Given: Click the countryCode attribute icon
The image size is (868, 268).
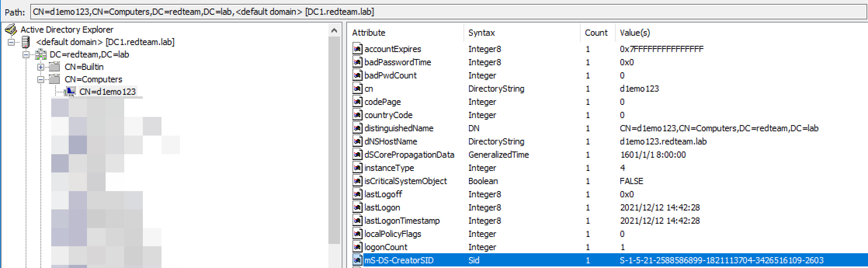Looking at the screenshot, I should coord(357,115).
